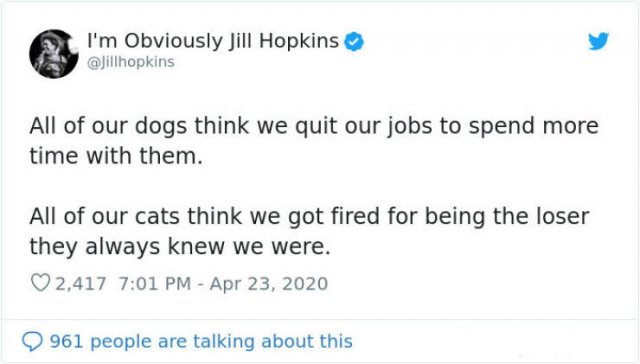Visit the @Jillhopkins handle link
This screenshot has height=364, width=640.
point(131,62)
